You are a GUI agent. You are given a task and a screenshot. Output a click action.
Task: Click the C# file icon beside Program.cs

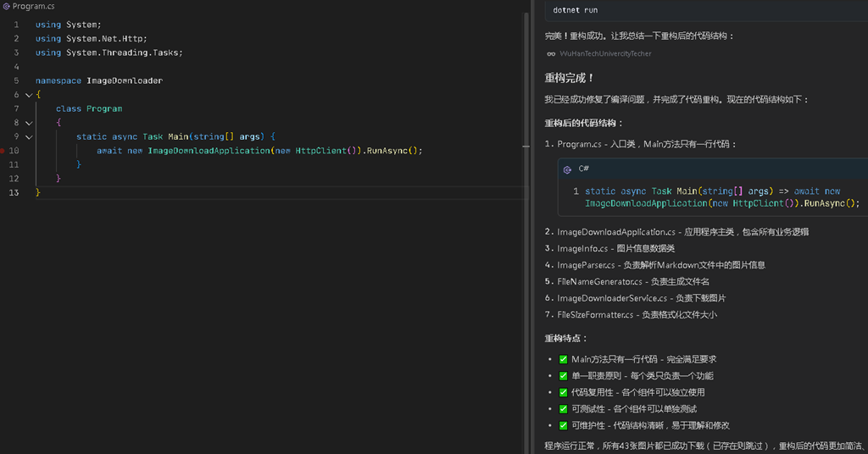(x=7, y=7)
